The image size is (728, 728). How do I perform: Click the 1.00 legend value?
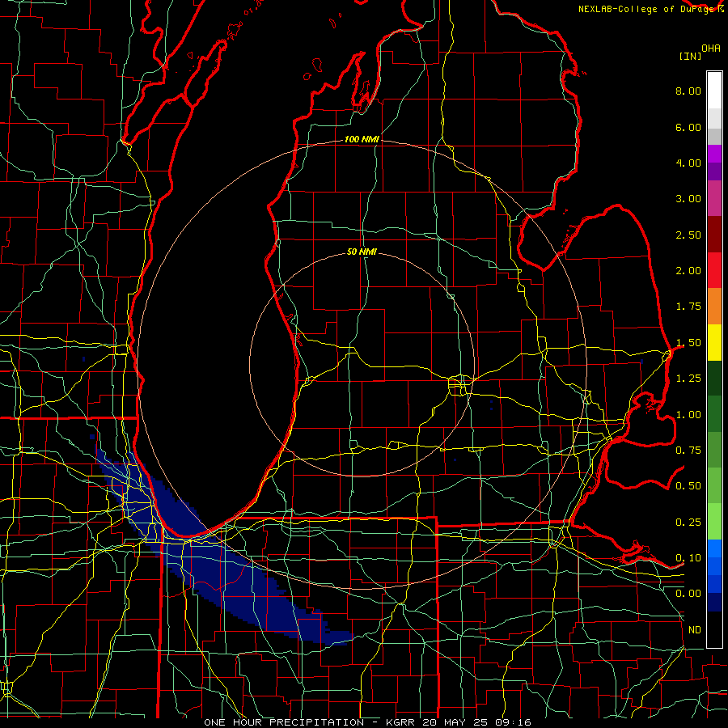pos(688,415)
